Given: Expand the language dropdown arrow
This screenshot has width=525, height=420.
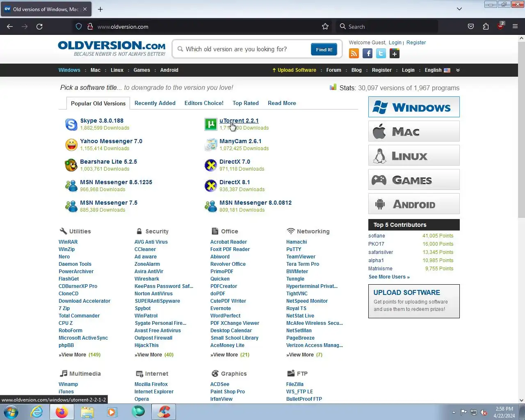Looking at the screenshot, I should 458,70.
